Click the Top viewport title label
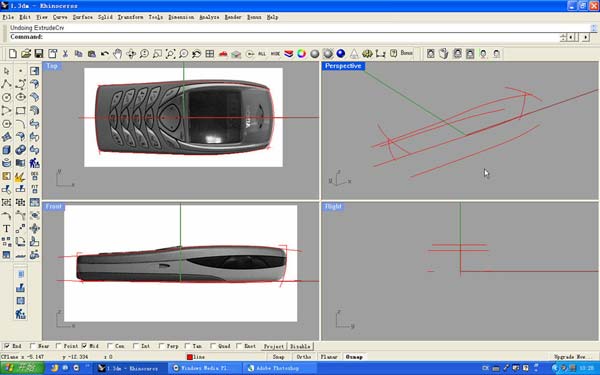Image resolution: width=600 pixels, height=375 pixels. pos(52,66)
